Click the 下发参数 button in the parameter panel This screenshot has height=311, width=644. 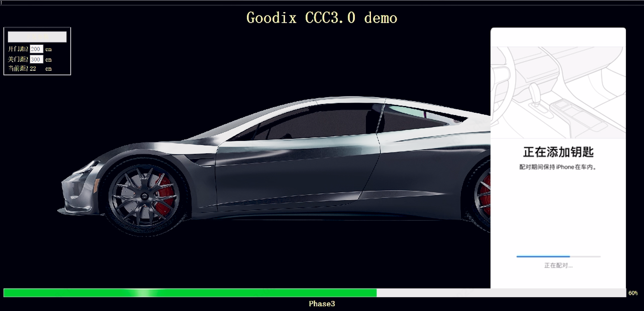(37, 37)
